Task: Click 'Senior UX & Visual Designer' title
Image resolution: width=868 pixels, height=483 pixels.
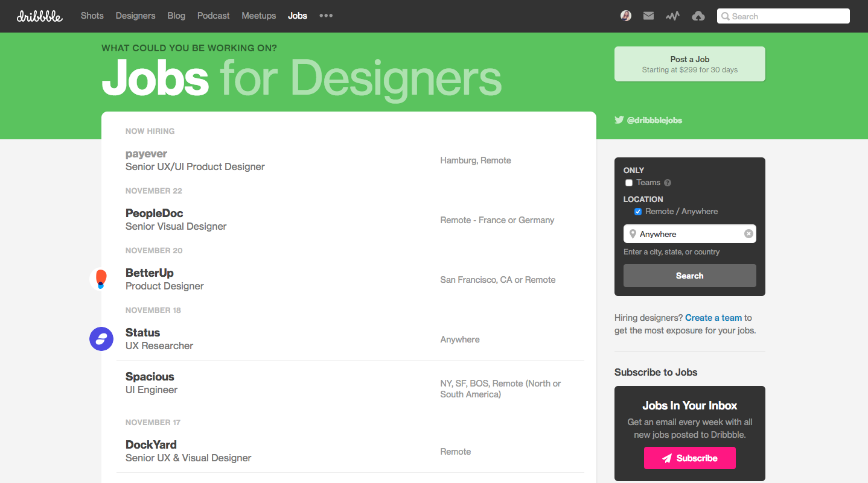Action: (188, 458)
